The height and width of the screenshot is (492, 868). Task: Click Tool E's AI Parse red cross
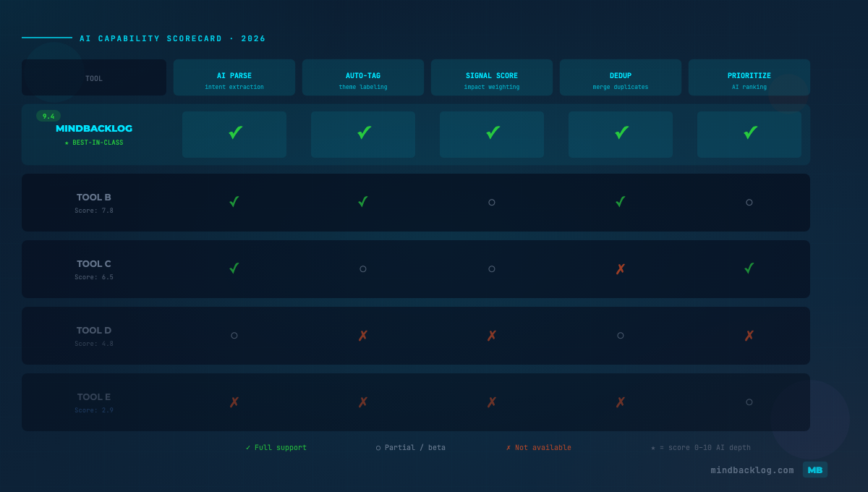[234, 402]
